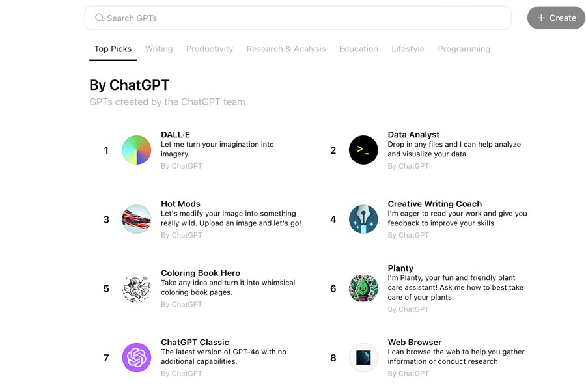Open the Data Analyst title link
Viewport: 586px width, 392px height.
413,135
